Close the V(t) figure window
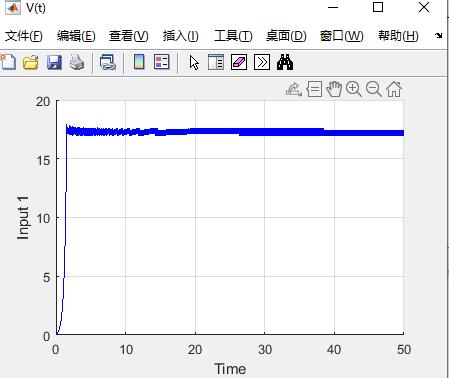 point(424,7)
